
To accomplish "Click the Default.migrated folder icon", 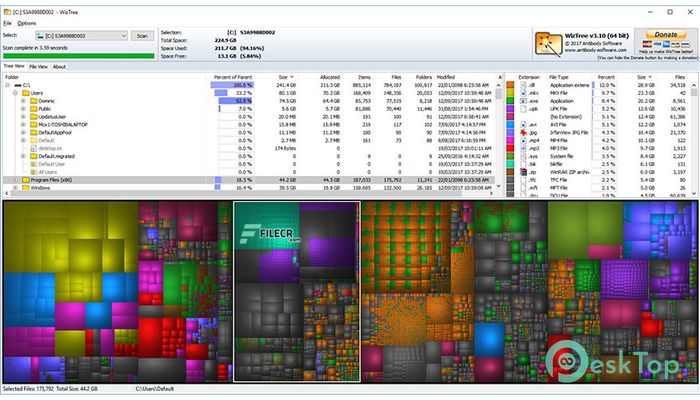I will [x=33, y=156].
